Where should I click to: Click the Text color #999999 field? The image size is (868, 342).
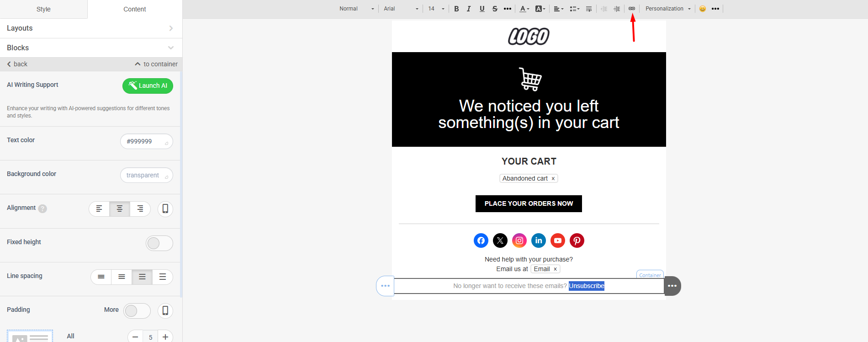(146, 141)
